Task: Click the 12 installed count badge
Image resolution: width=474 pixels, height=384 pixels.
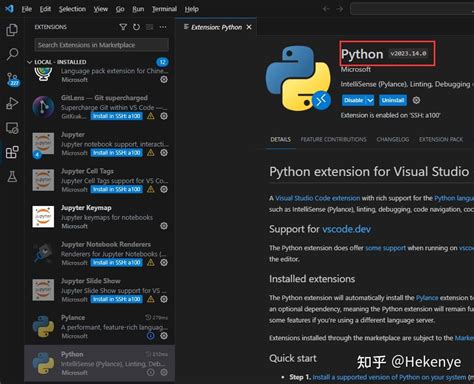Action: pyautogui.click(x=162, y=62)
